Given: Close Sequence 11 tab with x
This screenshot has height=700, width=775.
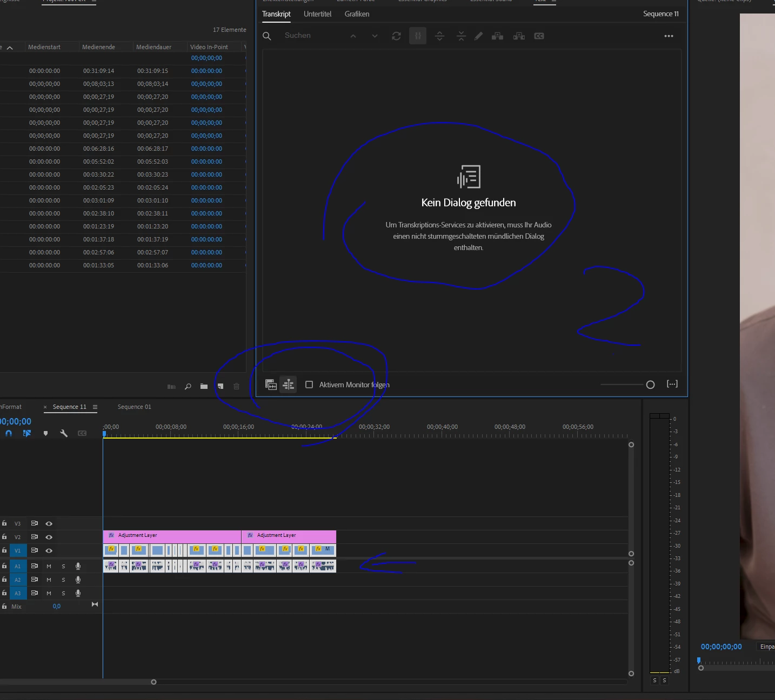Looking at the screenshot, I should tap(45, 407).
